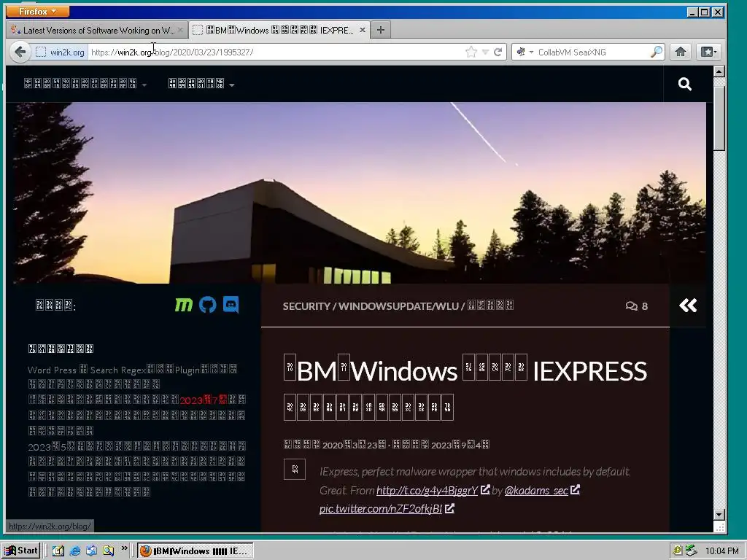Expand the quick launch overflow chevron
Screen dimensions: 747x560
pyautogui.click(x=124, y=548)
